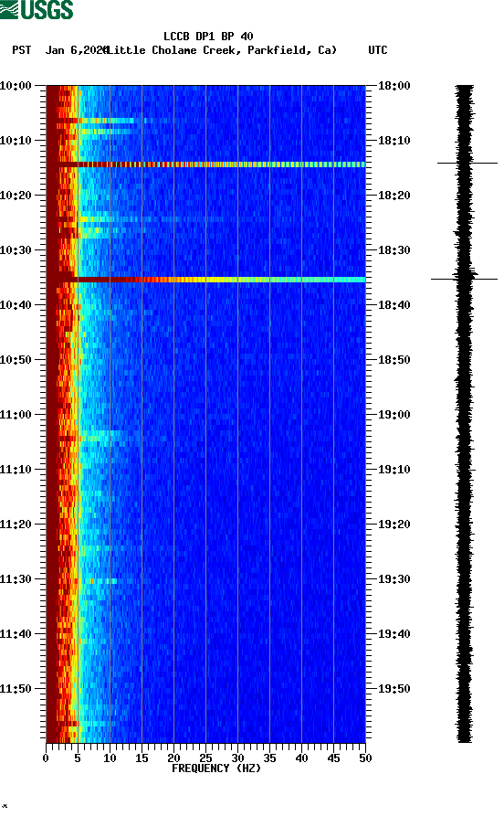Click the 45 Hz frequency tick label
504x816 pixels.
tap(333, 758)
